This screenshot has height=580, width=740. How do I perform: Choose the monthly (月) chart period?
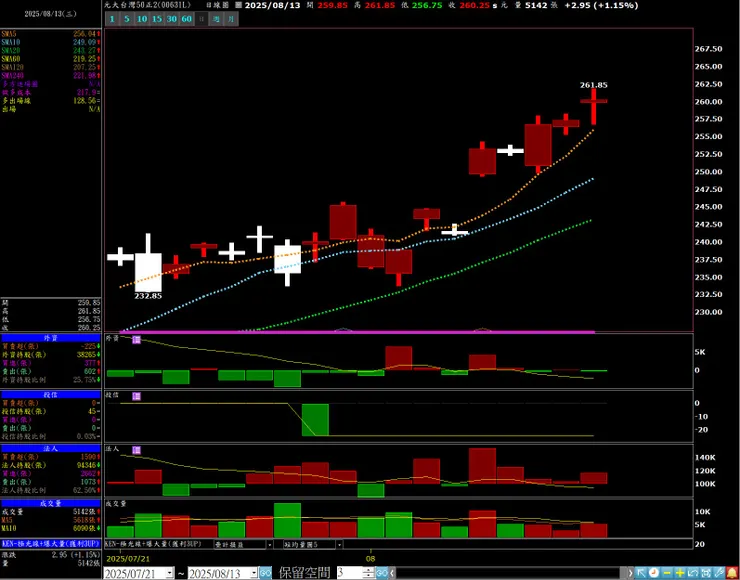(x=231, y=19)
